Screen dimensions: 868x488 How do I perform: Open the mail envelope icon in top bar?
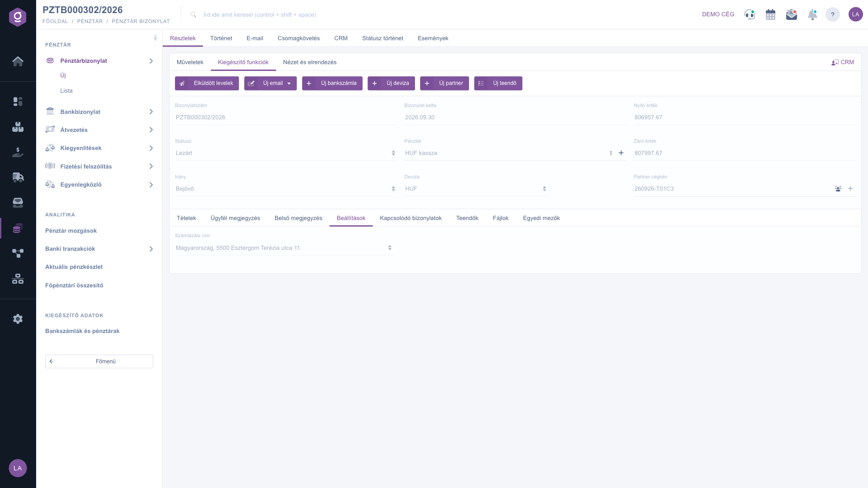792,14
